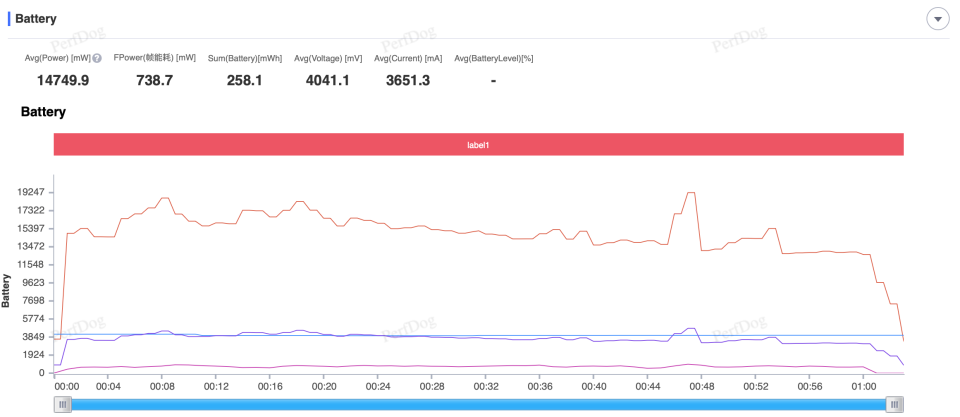Click the Avg(BatteryLevel) dash value
960x417 pixels.
[x=493, y=80]
